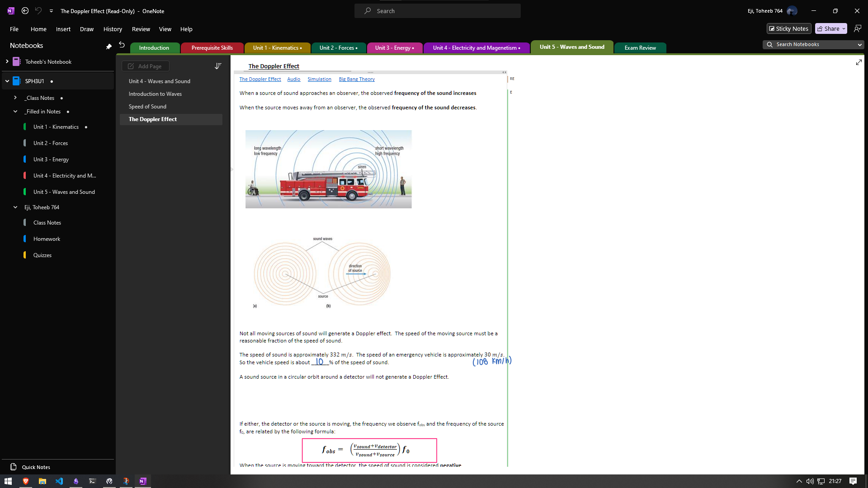The width and height of the screenshot is (868, 488).
Task: Click the OneNote app logo in title bar
Action: [x=11, y=11]
